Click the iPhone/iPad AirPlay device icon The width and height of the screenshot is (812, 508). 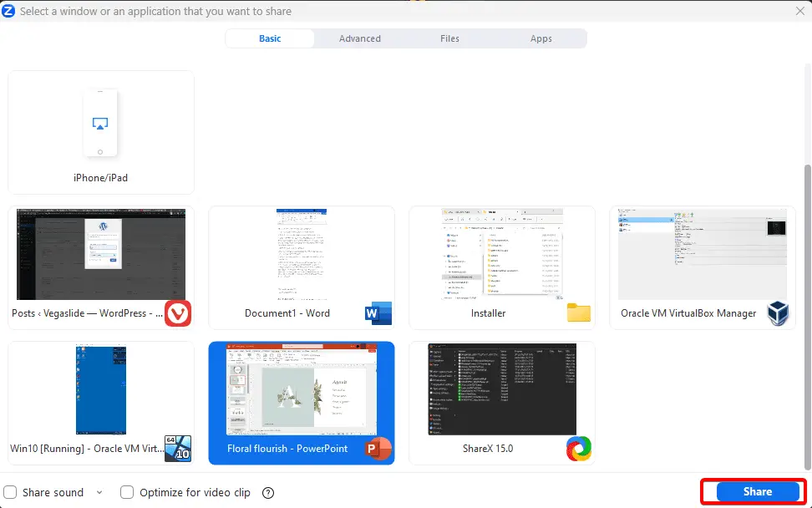click(100, 124)
